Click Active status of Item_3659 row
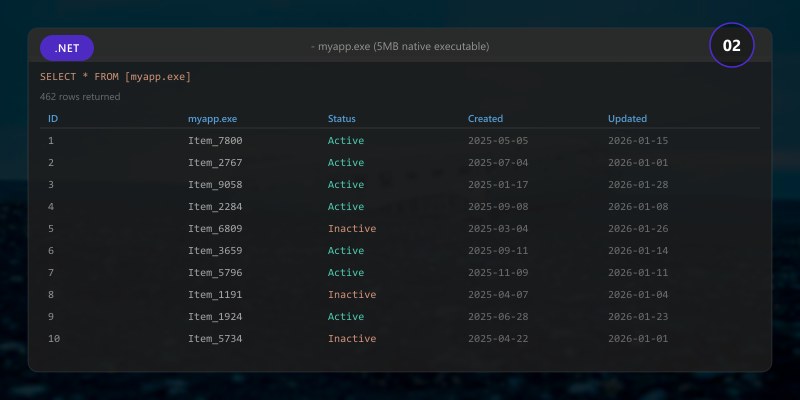The image size is (800, 400). point(346,250)
